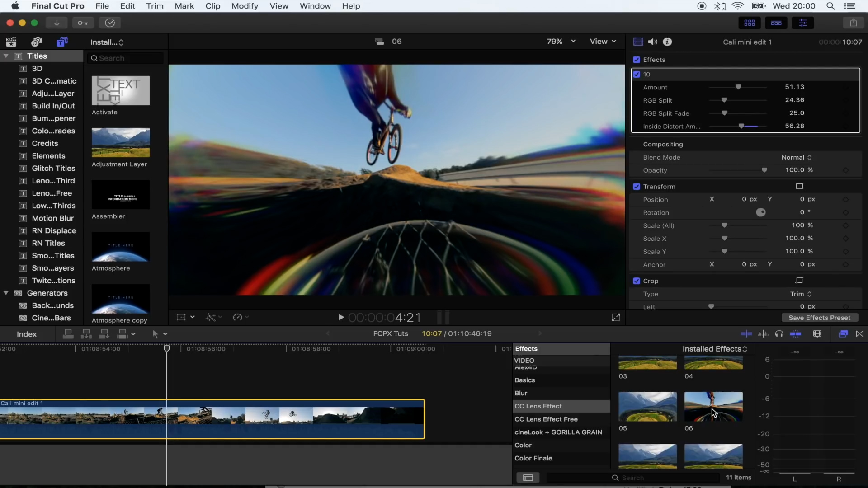Click the Save Effects Preset button
This screenshot has width=868, height=488.
pyautogui.click(x=819, y=318)
